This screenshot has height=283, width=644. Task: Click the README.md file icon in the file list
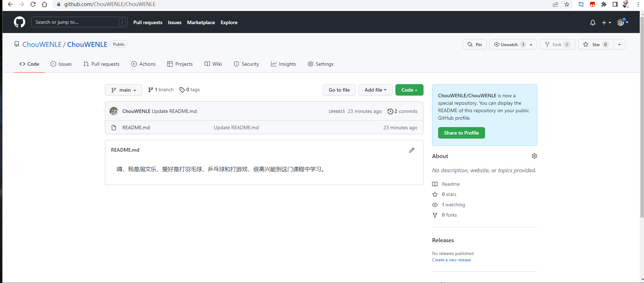(x=114, y=127)
